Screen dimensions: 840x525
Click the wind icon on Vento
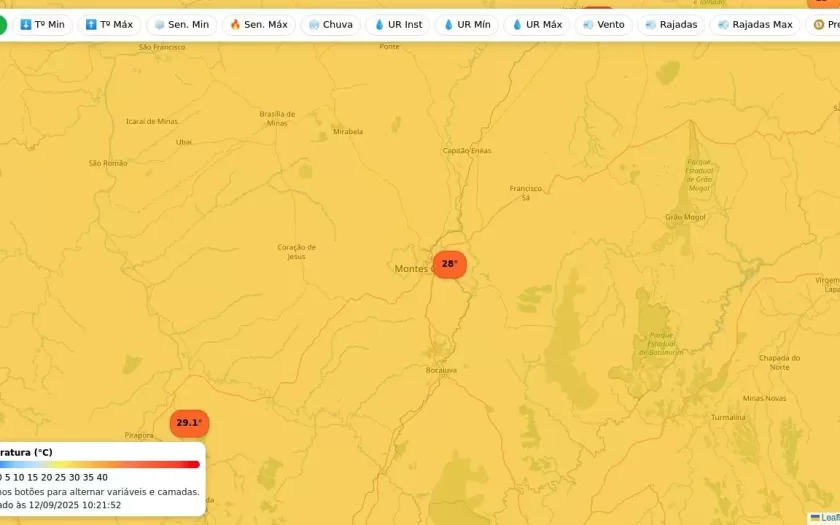click(588, 24)
